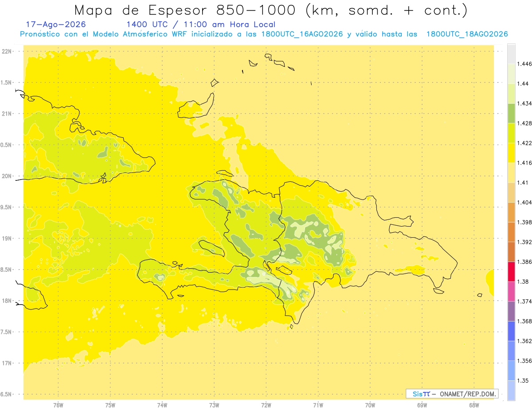Click the 18N latitude label
532x411 pixels.
pos(7,301)
